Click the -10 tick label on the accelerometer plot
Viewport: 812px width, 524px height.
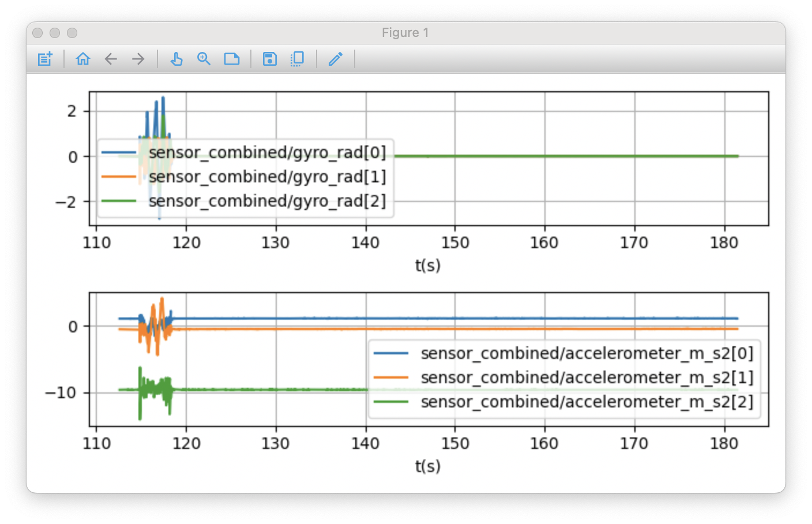point(61,393)
